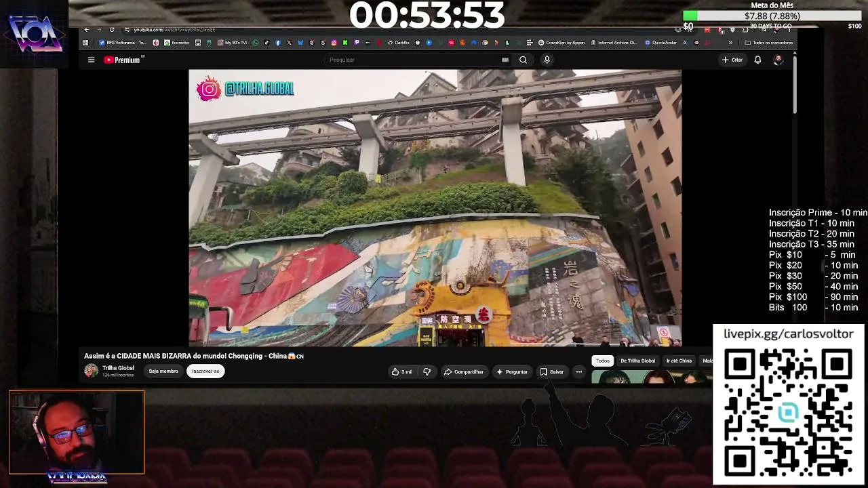The width and height of the screenshot is (868, 488).
Task: Show hidden bookmarks with the chevron
Action: tap(730, 43)
